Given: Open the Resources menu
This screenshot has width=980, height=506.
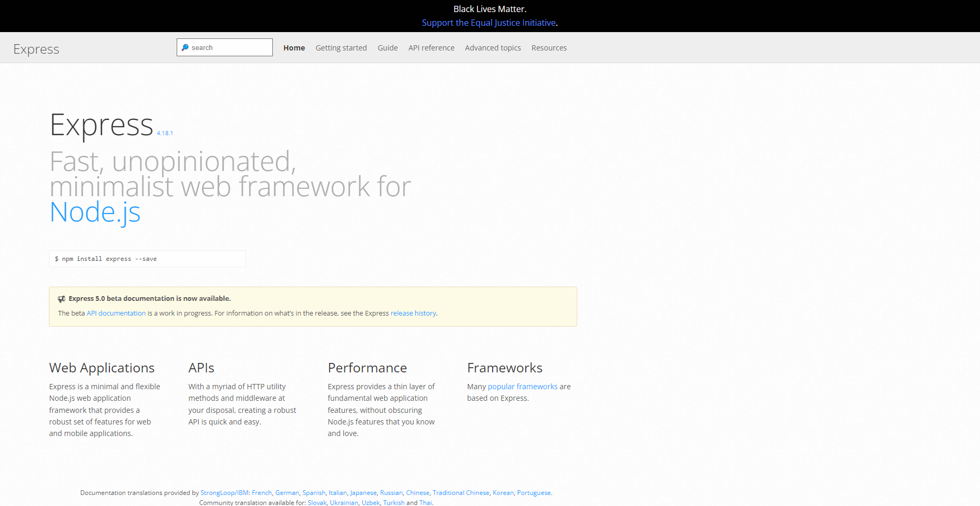Looking at the screenshot, I should click(549, 48).
